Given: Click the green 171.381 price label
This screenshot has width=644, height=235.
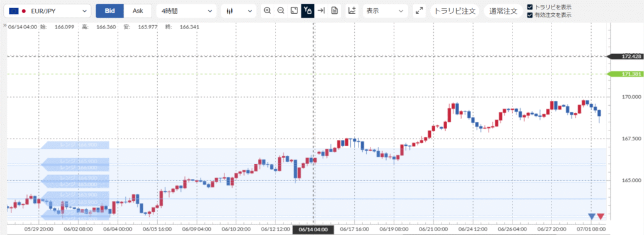Looking at the screenshot, I should [x=626, y=74].
